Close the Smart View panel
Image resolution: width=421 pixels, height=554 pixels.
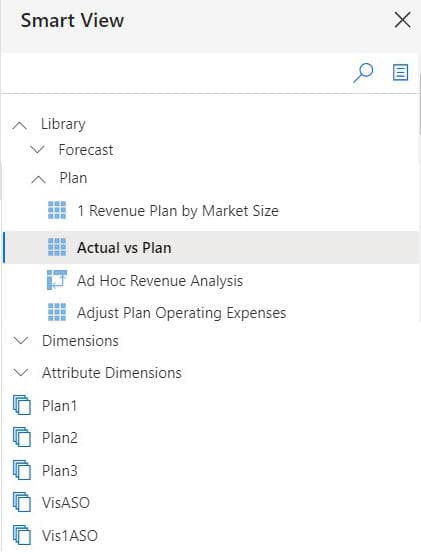402,20
